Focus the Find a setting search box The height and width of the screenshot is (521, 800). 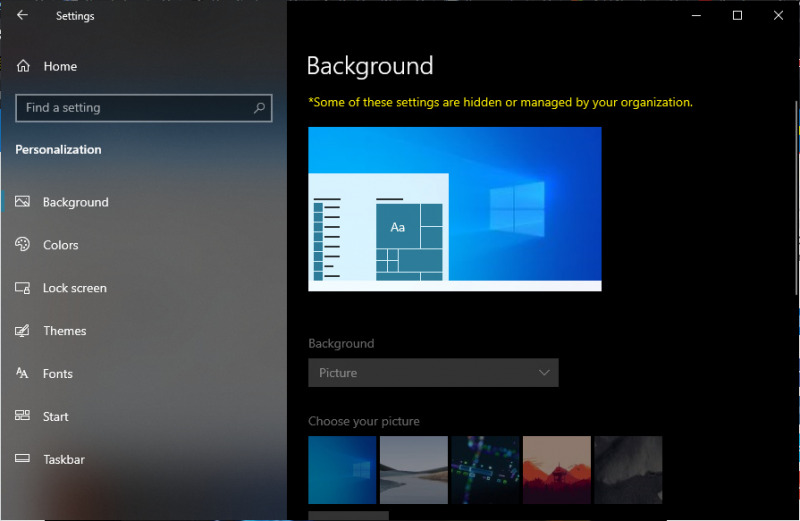pos(144,108)
